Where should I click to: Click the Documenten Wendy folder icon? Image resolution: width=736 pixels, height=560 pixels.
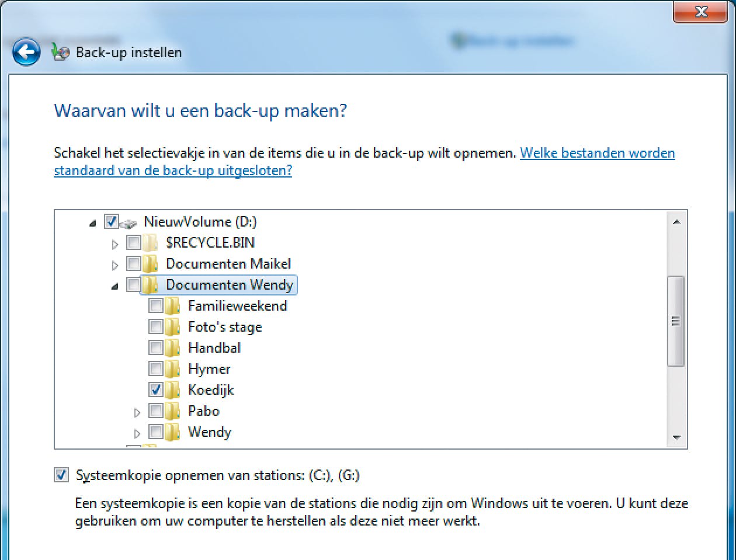[x=150, y=285]
